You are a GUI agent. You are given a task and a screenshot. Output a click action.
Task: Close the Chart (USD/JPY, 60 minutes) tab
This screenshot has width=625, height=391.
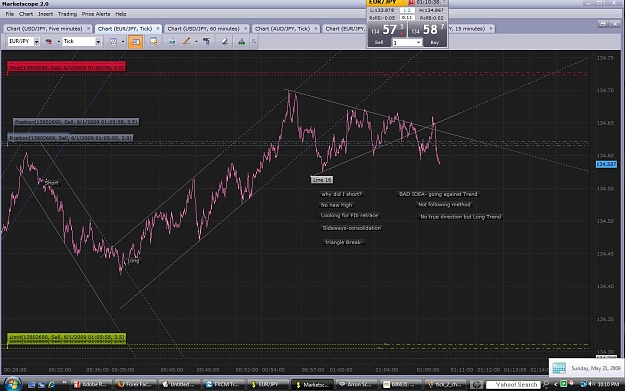click(x=246, y=29)
